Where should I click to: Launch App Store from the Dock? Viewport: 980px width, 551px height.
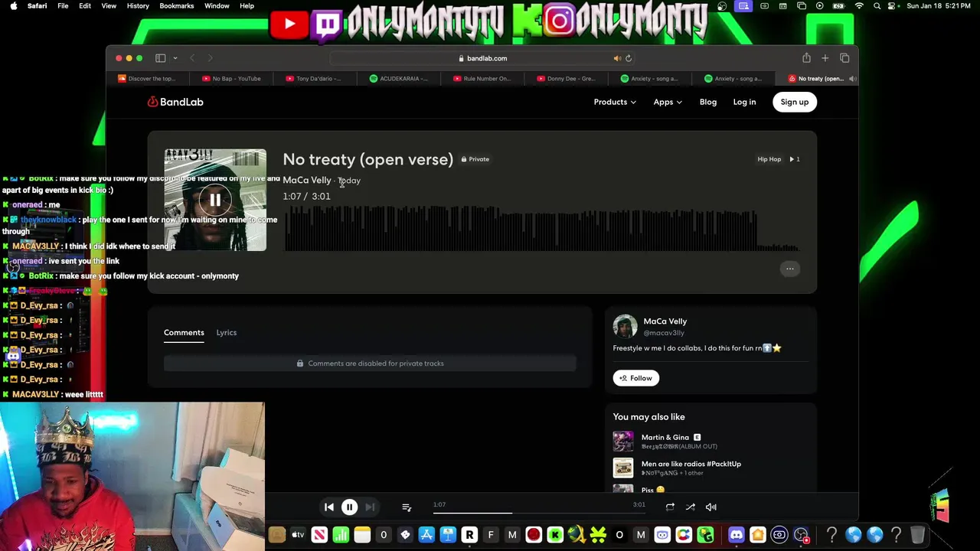(426, 535)
